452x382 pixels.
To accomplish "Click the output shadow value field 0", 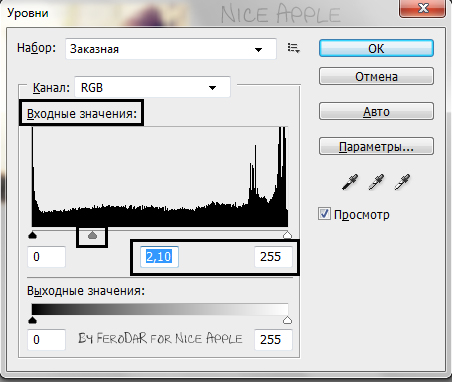I will (46, 340).
